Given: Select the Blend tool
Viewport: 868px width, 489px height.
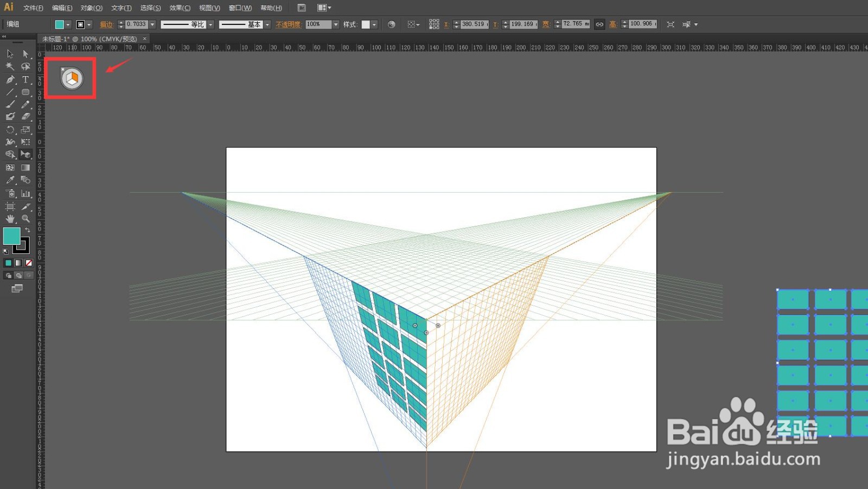Looking at the screenshot, I should pyautogui.click(x=25, y=180).
